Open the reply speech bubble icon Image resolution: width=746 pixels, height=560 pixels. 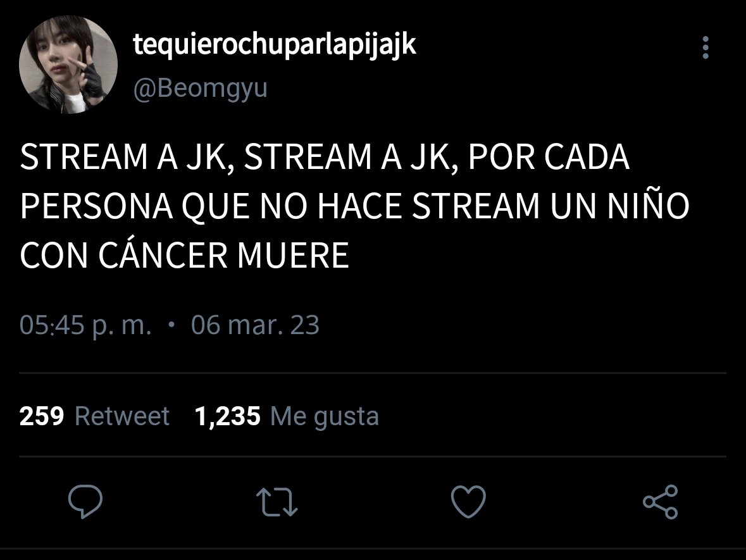(x=85, y=502)
